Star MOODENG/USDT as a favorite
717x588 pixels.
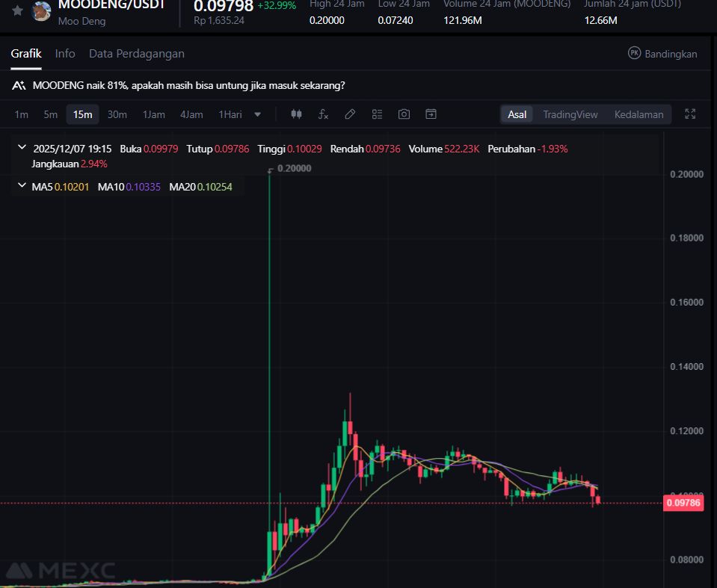coord(17,10)
